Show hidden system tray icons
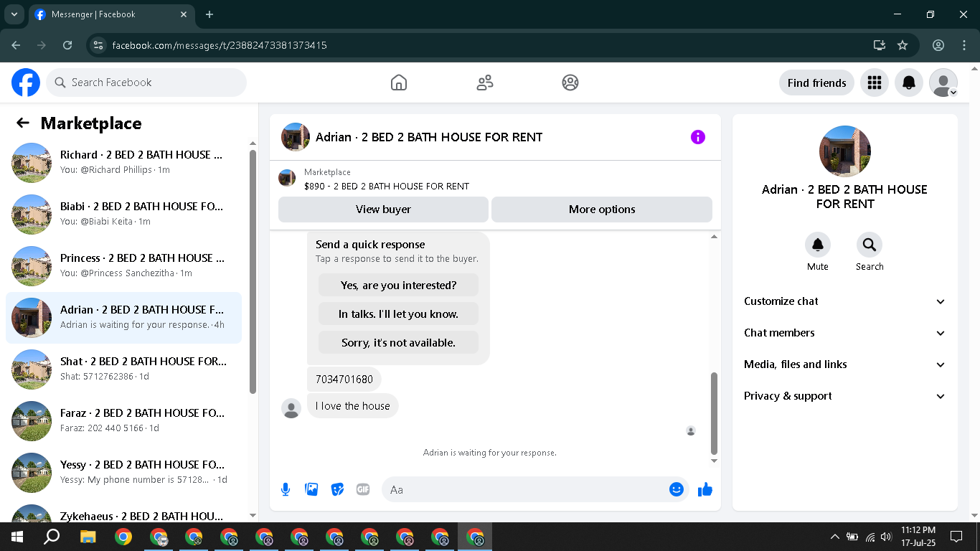The height and width of the screenshot is (551, 980). (834, 537)
